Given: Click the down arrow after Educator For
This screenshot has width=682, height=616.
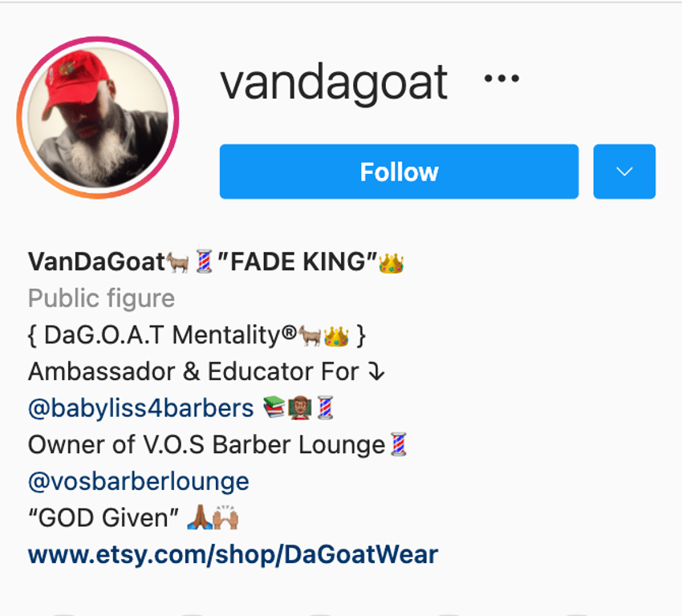Looking at the screenshot, I should pyautogui.click(x=376, y=371).
